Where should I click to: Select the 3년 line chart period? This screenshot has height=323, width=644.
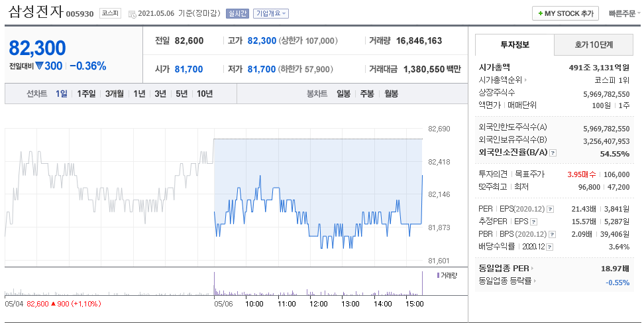160,94
